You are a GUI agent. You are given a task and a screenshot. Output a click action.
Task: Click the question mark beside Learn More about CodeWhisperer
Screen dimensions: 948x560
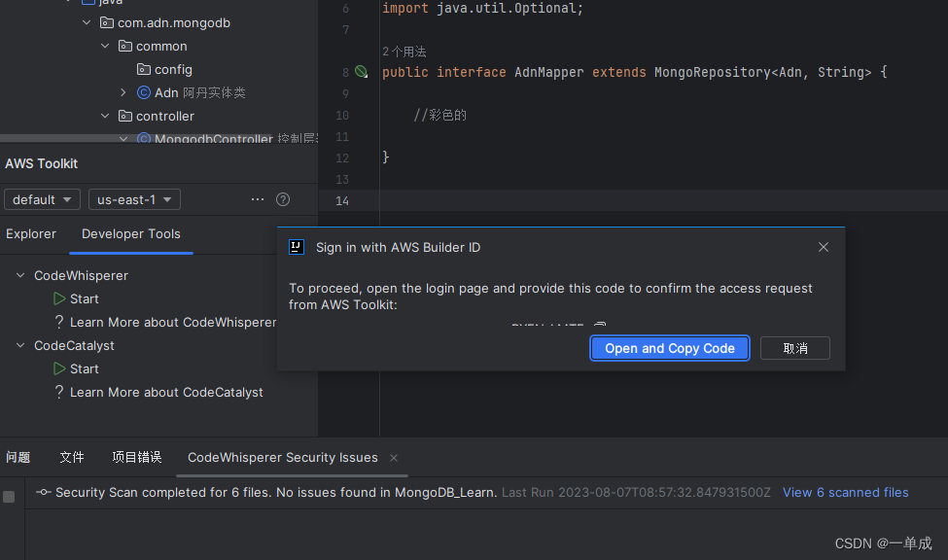60,322
